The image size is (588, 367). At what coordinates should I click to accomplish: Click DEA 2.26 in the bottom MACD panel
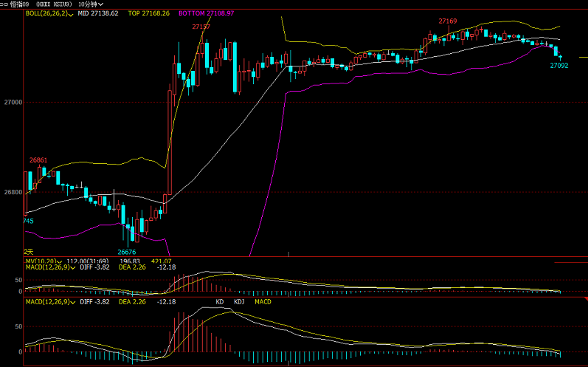pos(132,302)
